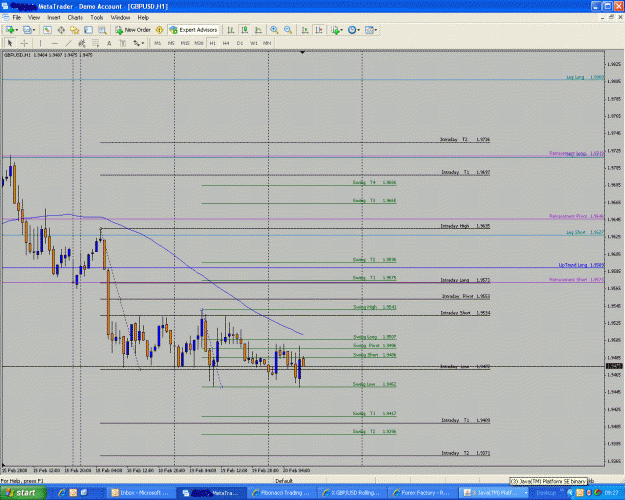
Task: Switch chart to candlesticks type
Action: (x=244, y=30)
